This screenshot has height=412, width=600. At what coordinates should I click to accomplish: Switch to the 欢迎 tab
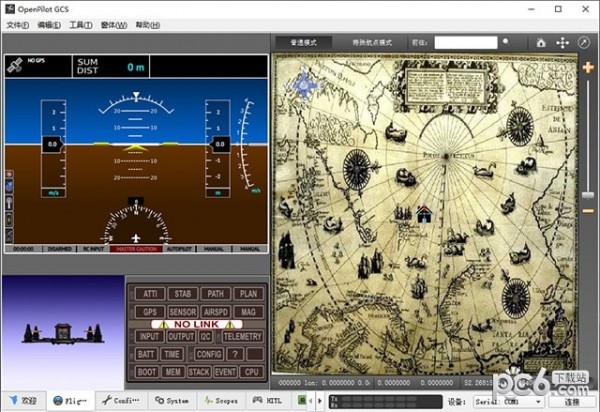click(24, 401)
